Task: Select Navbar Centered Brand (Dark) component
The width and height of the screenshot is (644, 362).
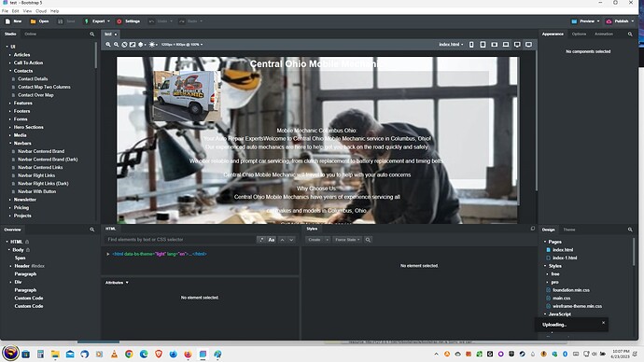Action: tap(48, 160)
